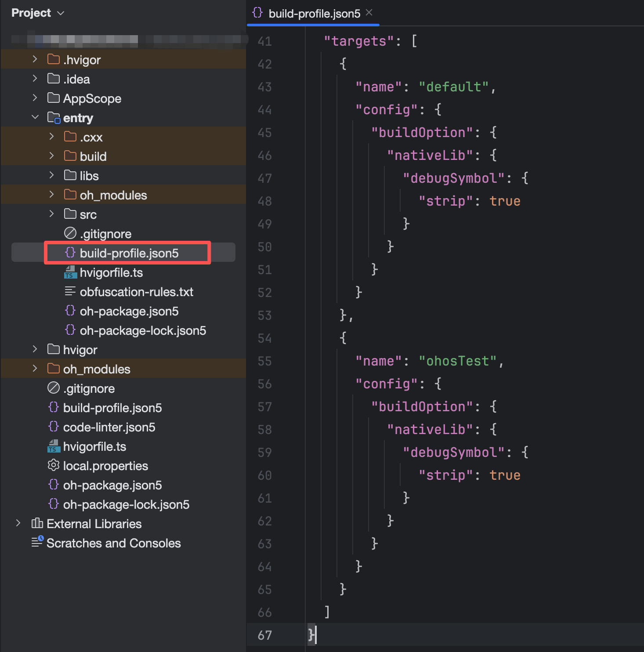The height and width of the screenshot is (652, 644).
Task: Open the Project view dropdown
Action: tap(61, 13)
